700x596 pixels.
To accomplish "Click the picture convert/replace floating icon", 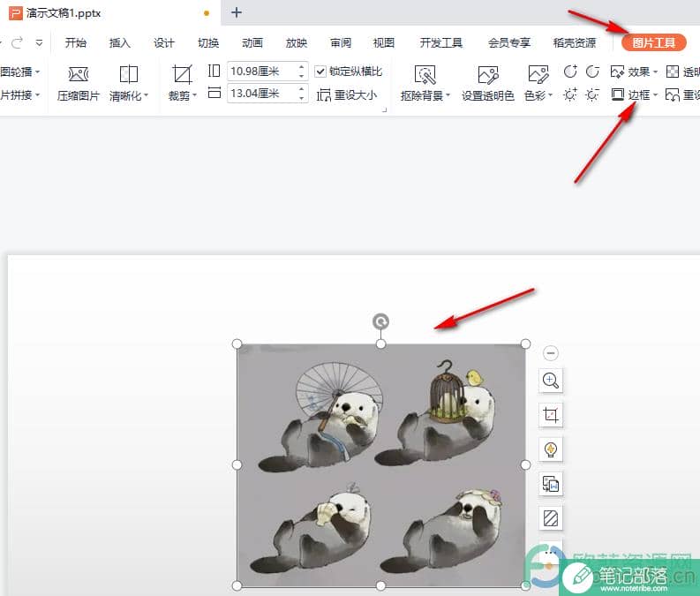I will click(551, 484).
